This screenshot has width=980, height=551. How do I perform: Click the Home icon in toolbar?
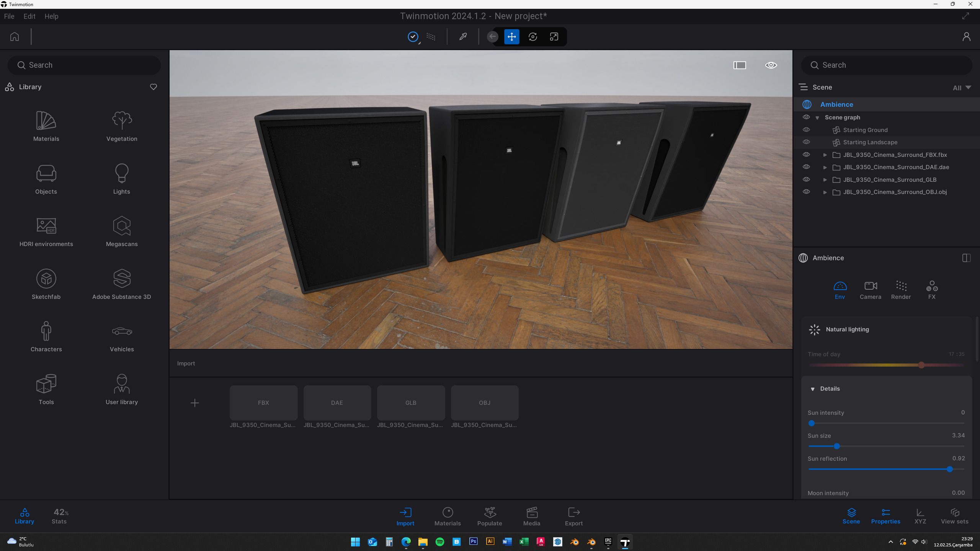click(x=15, y=37)
